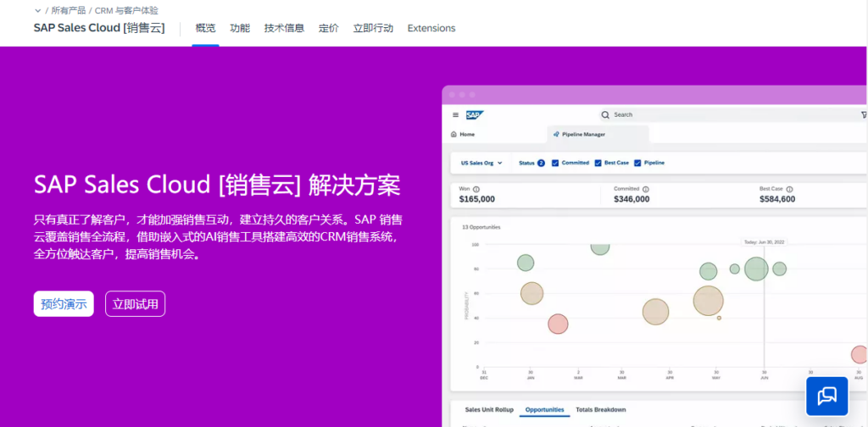The width and height of the screenshot is (868, 427).
Task: Switch to the 定价 tab
Action: pos(329,28)
